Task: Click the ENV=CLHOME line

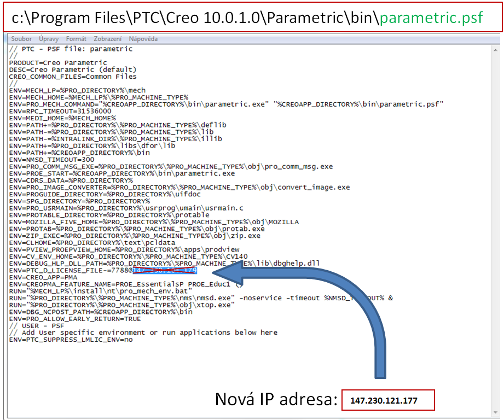Action: 92,243
